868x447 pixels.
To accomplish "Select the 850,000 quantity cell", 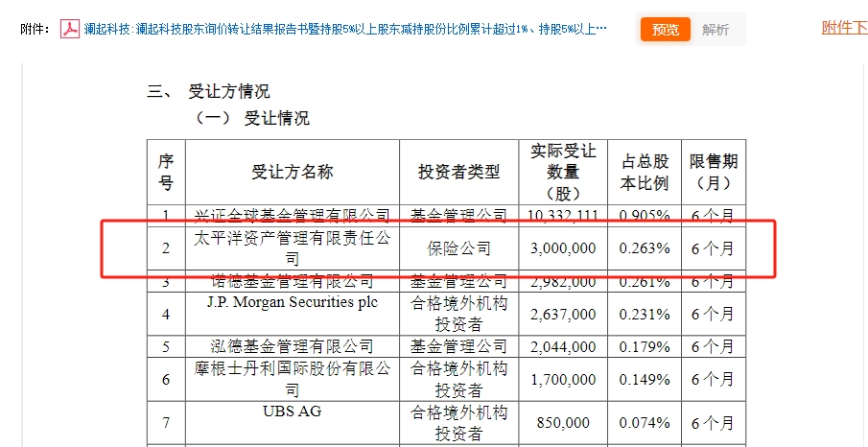I will (x=563, y=423).
